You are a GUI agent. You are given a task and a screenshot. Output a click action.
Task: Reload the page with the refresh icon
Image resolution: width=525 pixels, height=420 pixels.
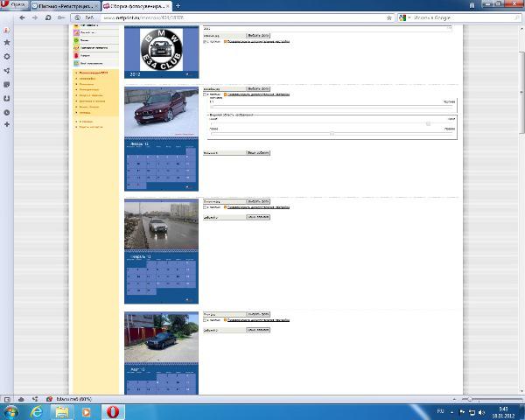pyautogui.click(x=48, y=17)
